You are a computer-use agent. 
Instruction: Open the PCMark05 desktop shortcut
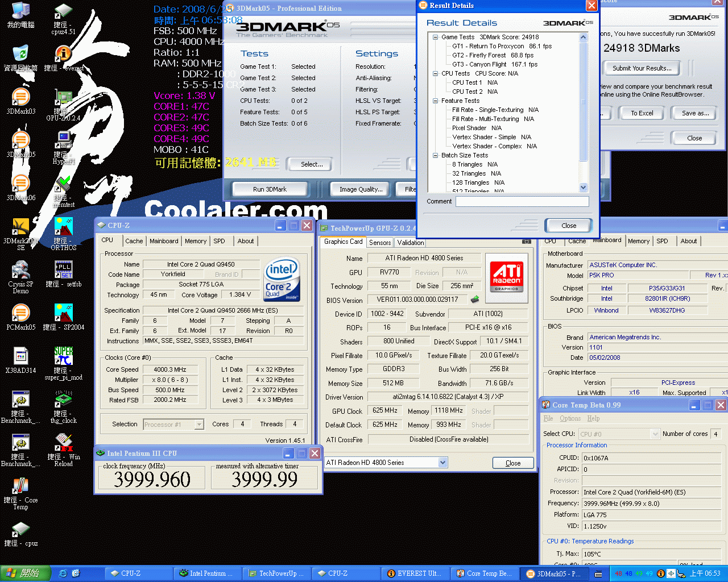pos(20,317)
